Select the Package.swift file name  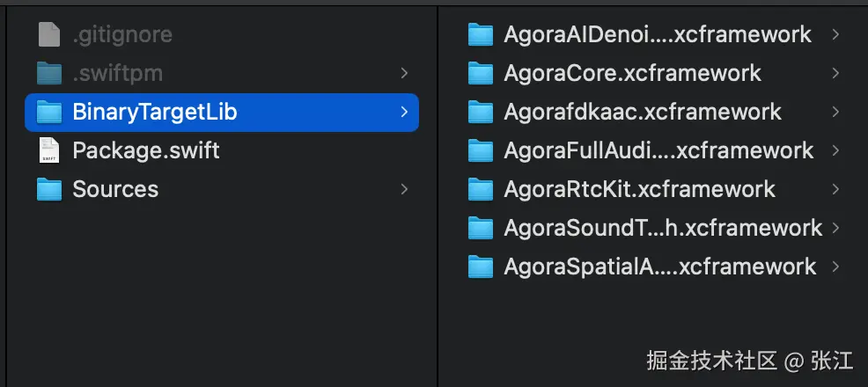pyautogui.click(x=146, y=150)
